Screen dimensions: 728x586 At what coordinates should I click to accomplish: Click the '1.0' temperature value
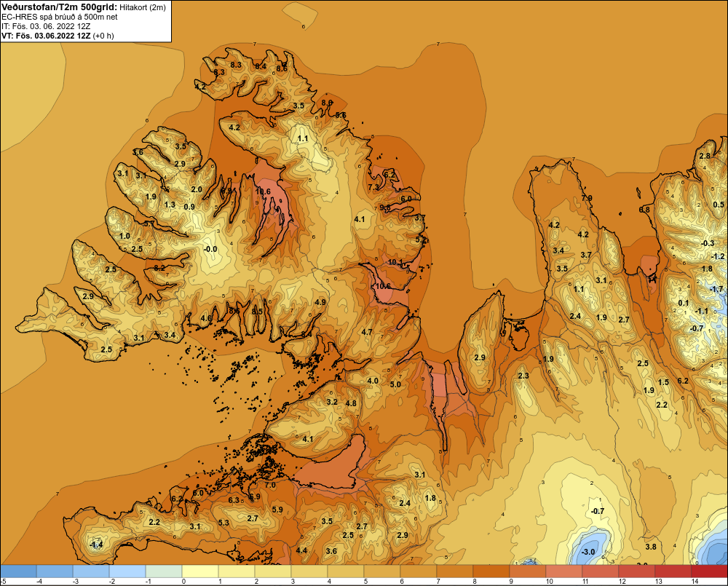125,236
